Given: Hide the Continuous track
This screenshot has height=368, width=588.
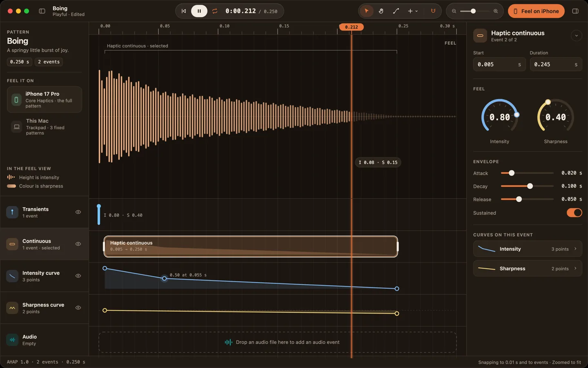Looking at the screenshot, I should pyautogui.click(x=78, y=244).
